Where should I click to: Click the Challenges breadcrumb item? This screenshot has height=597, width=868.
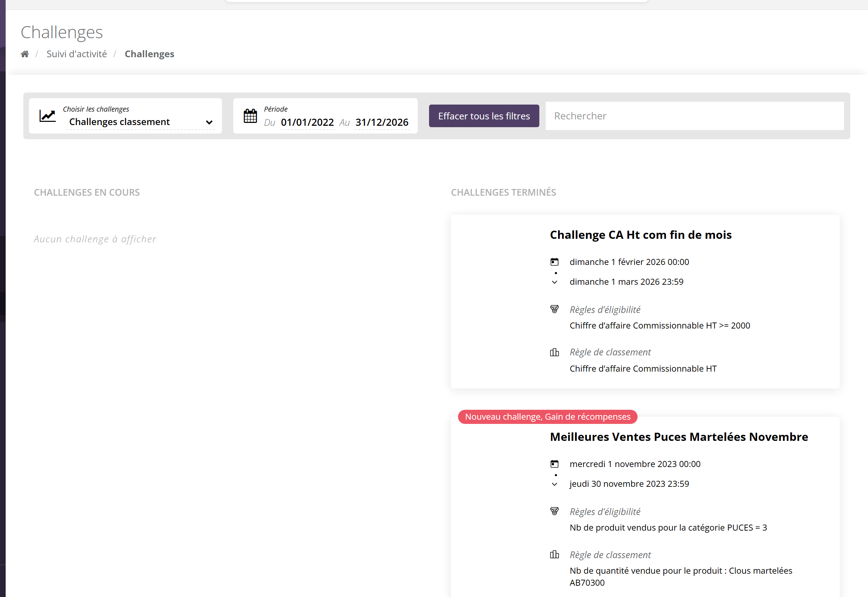point(149,54)
